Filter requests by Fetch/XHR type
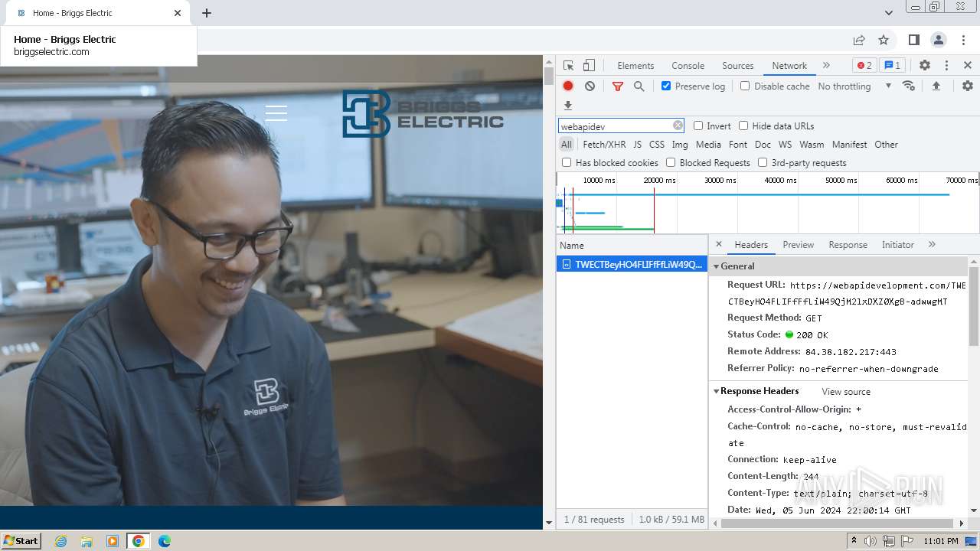Viewport: 980px width, 551px height. 604,145
